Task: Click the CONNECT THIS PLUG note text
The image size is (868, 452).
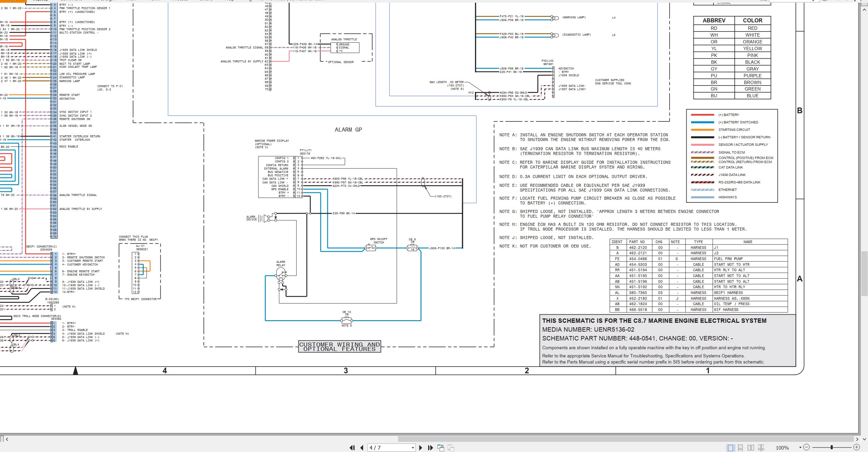Action: (x=138, y=238)
